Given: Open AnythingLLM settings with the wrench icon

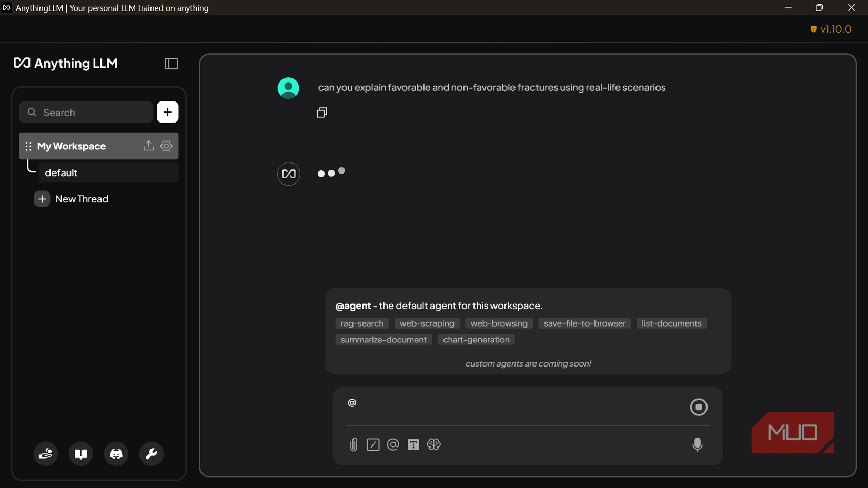Looking at the screenshot, I should [151, 453].
